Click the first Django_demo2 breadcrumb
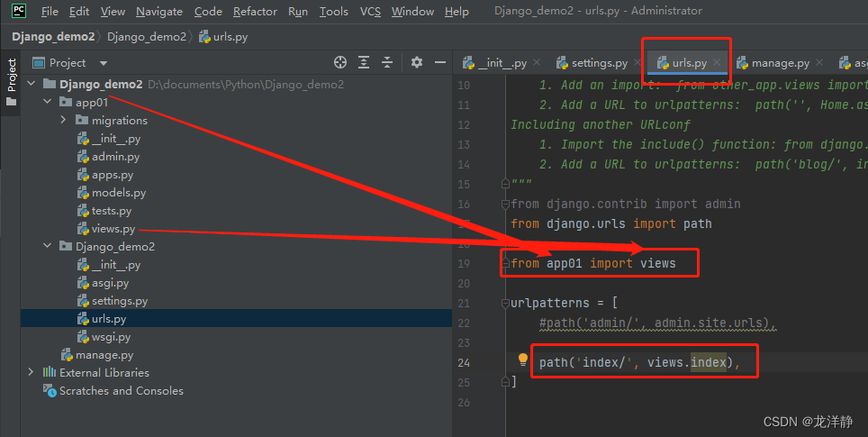 pyautogui.click(x=53, y=37)
